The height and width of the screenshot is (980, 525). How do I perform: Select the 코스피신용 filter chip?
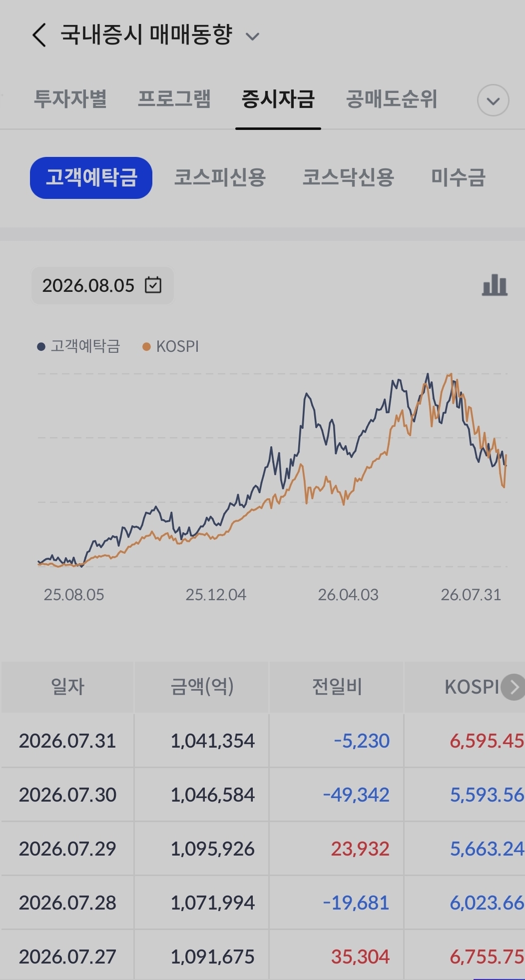pos(220,178)
